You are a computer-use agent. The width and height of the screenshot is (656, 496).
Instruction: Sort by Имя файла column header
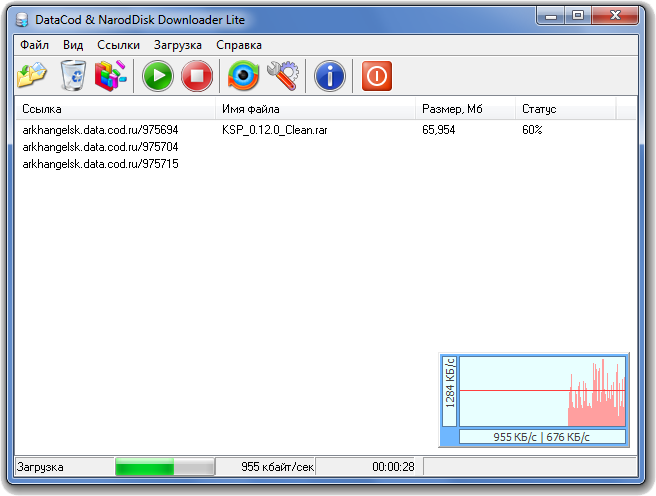tap(315, 109)
